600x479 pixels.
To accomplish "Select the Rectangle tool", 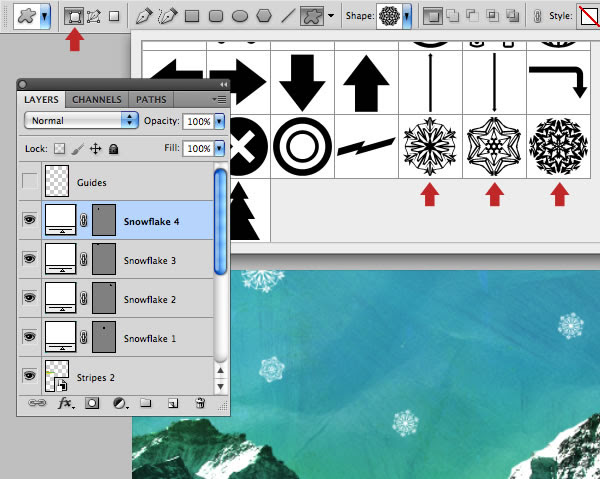I will pyautogui.click(x=192, y=16).
